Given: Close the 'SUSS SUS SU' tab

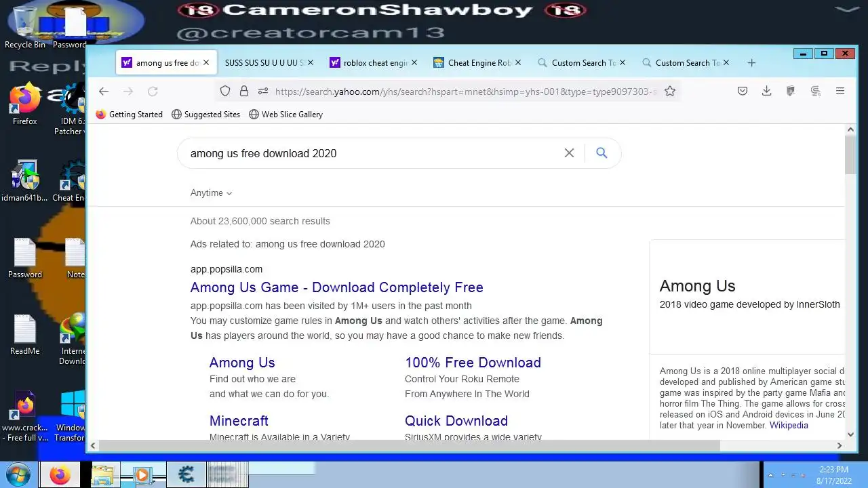Looking at the screenshot, I should [310, 63].
